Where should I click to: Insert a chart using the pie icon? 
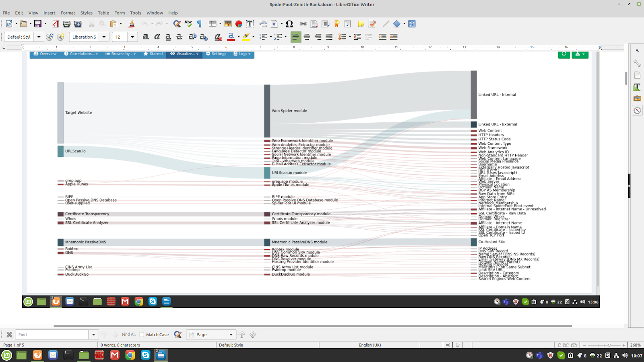(x=239, y=24)
